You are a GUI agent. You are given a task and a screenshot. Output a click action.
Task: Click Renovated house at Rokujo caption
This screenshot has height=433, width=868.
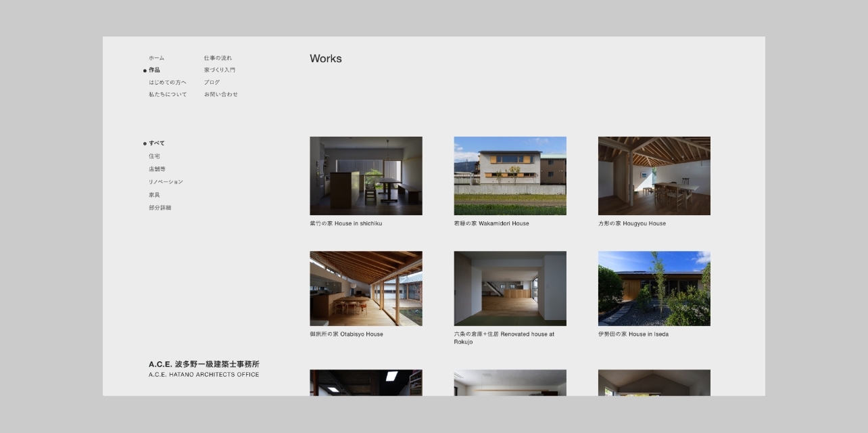[504, 338]
